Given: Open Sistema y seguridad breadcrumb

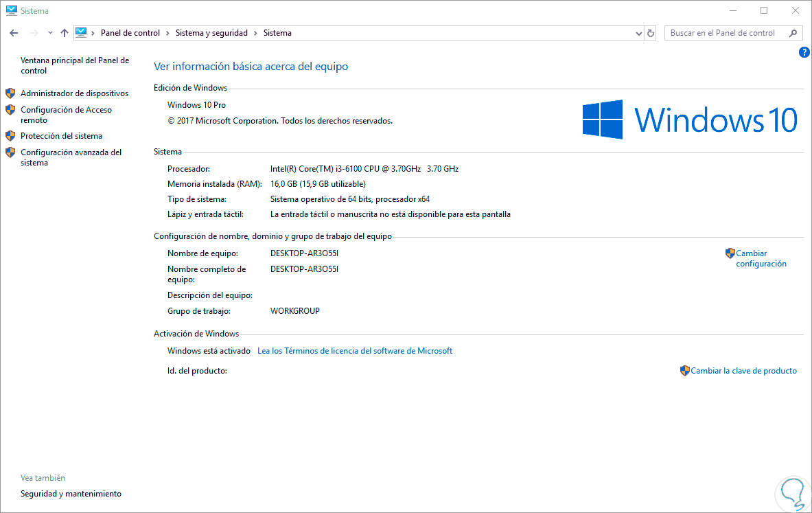Looking at the screenshot, I should coord(211,33).
